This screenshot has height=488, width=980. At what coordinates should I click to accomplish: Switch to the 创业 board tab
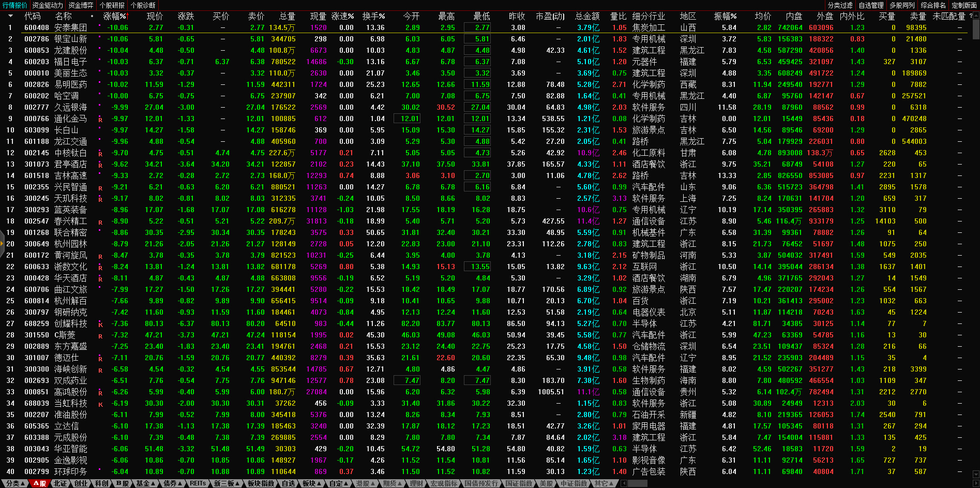click(x=81, y=483)
